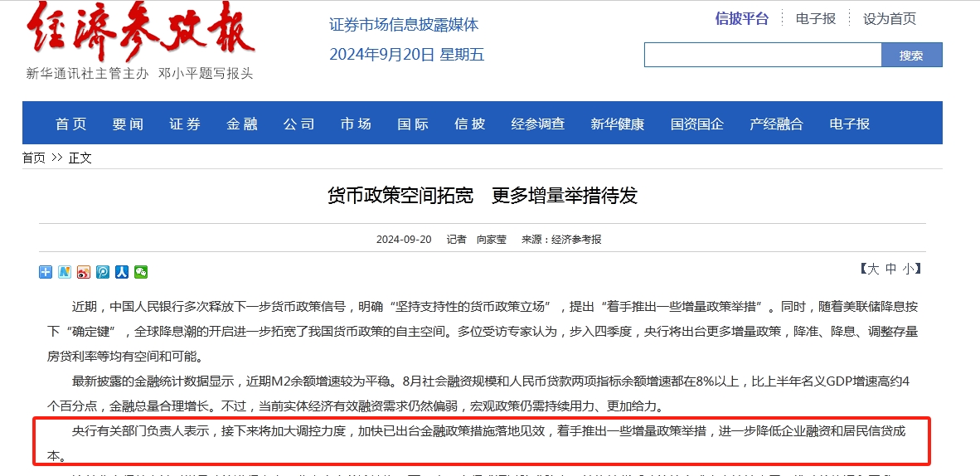Open the 证券 navigation item
The image size is (980, 476).
coord(184,124)
